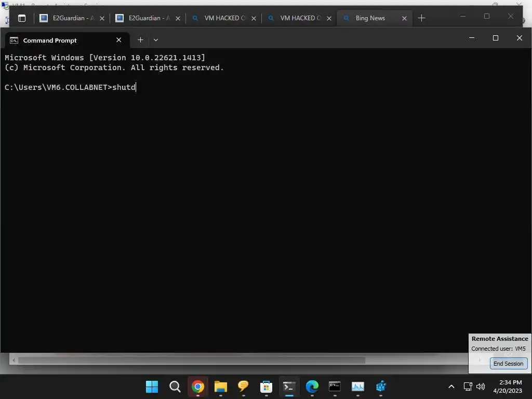
Task: Close the first E2Guardian tab
Action: pyautogui.click(x=102, y=18)
